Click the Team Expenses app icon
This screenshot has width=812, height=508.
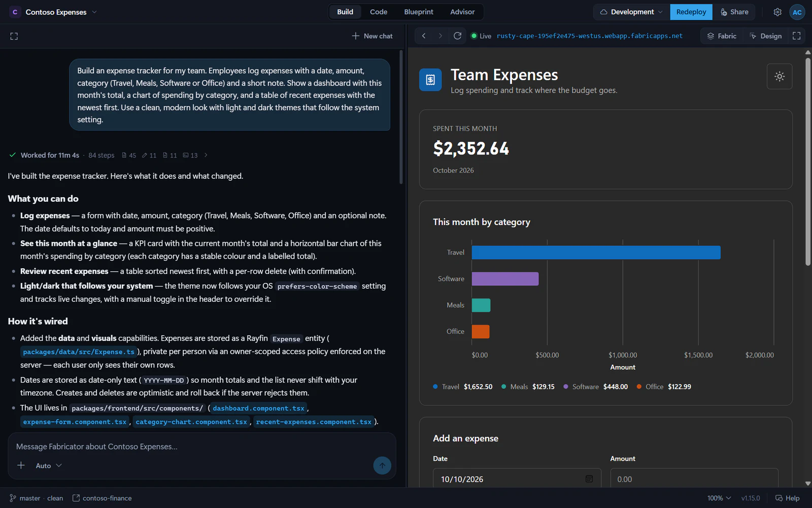430,80
